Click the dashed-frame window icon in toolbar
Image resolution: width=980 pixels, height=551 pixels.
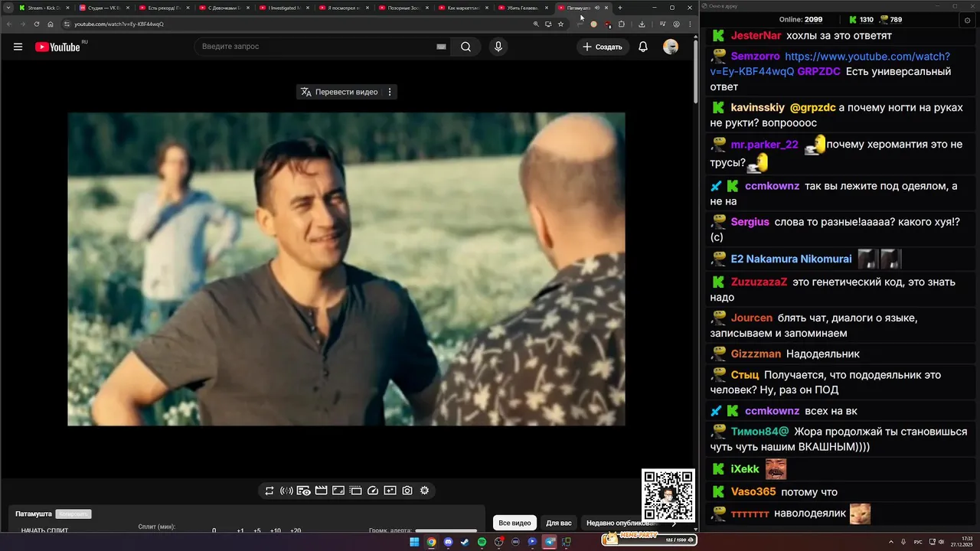pos(356,491)
